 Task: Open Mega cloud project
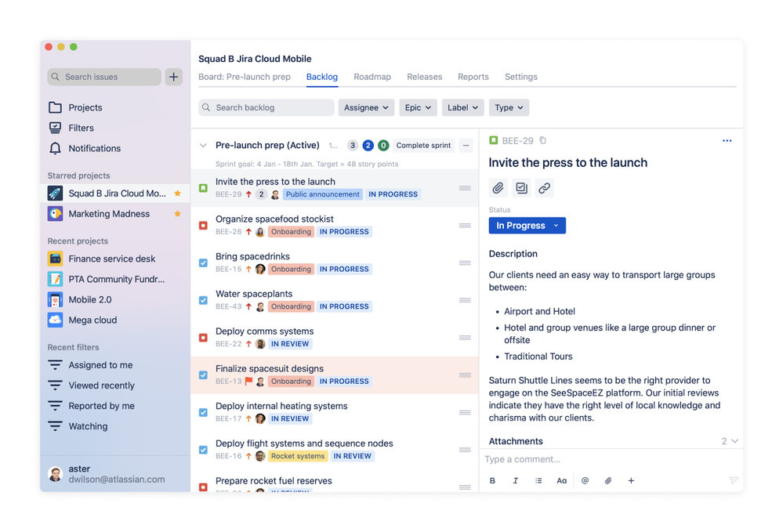pyautogui.click(x=92, y=320)
